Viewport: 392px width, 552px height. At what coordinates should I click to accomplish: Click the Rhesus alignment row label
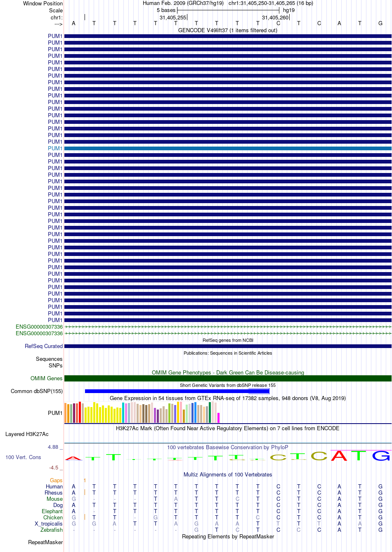[54, 493]
